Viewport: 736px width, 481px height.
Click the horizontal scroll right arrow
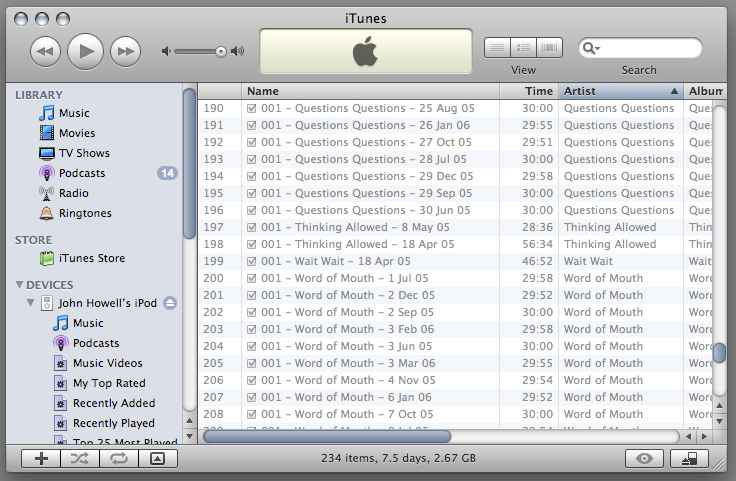tap(704, 437)
